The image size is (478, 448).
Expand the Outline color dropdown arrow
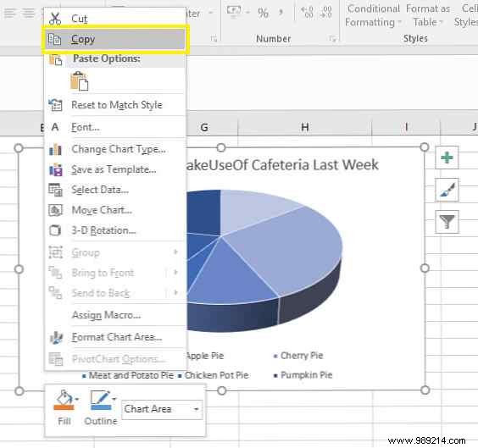(114, 399)
